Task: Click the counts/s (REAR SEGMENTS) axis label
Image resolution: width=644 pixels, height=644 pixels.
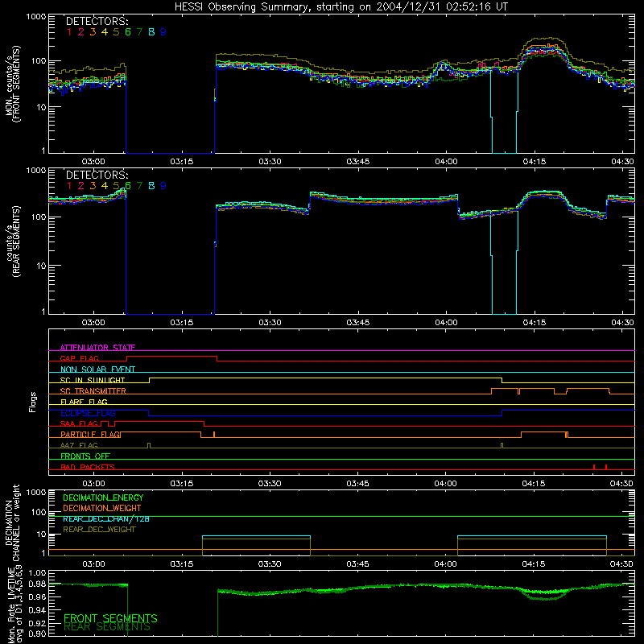Action: pyautogui.click(x=12, y=242)
